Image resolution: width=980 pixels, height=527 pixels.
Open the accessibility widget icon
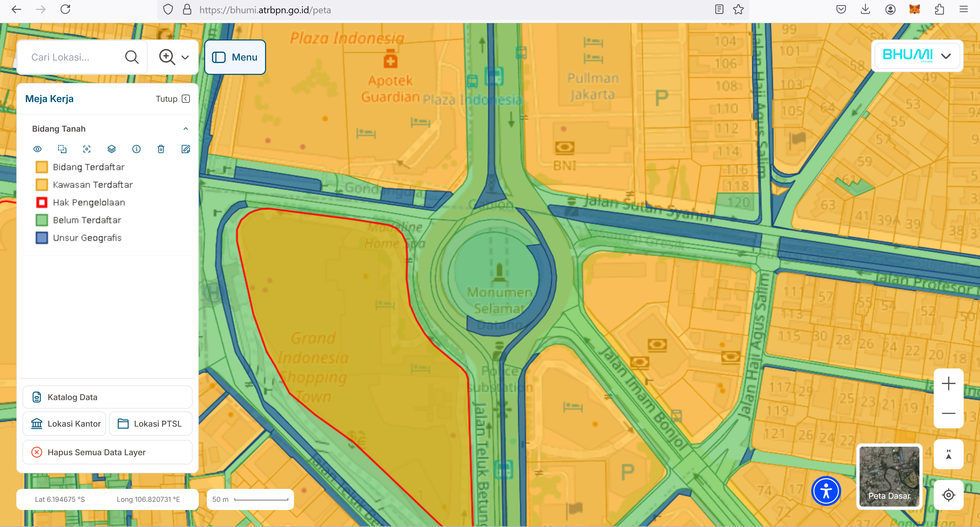826,491
